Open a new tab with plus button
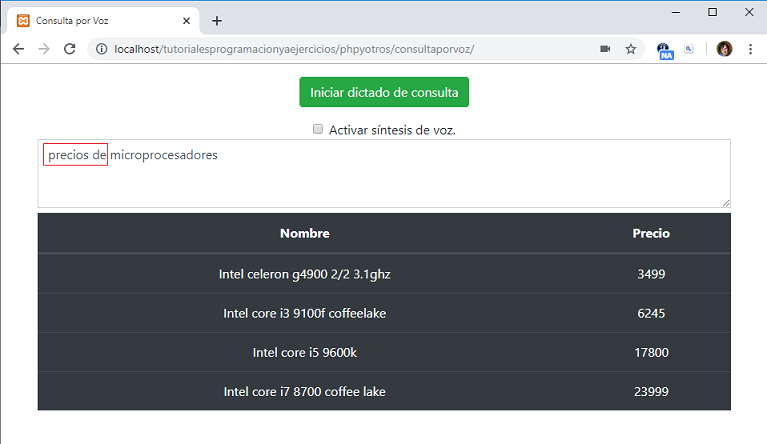Screen dimensions: 767x444 (217, 21)
